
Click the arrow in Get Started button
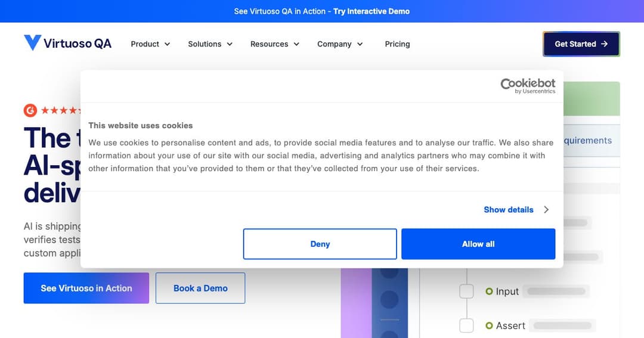604,44
